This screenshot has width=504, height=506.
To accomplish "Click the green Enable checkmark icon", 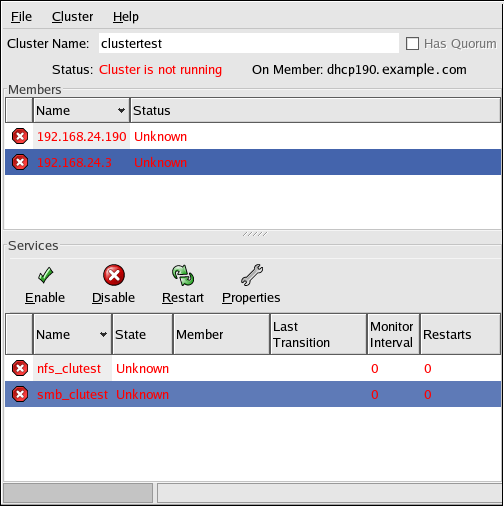I will click(45, 275).
